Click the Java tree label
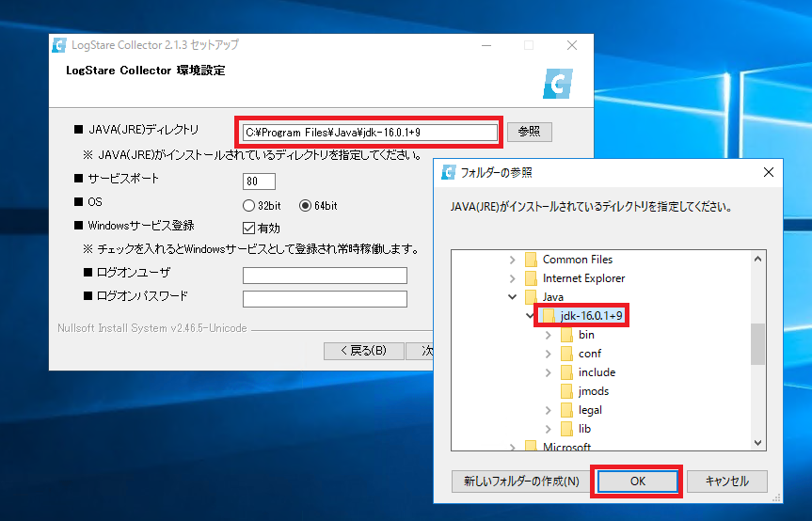 click(x=552, y=297)
